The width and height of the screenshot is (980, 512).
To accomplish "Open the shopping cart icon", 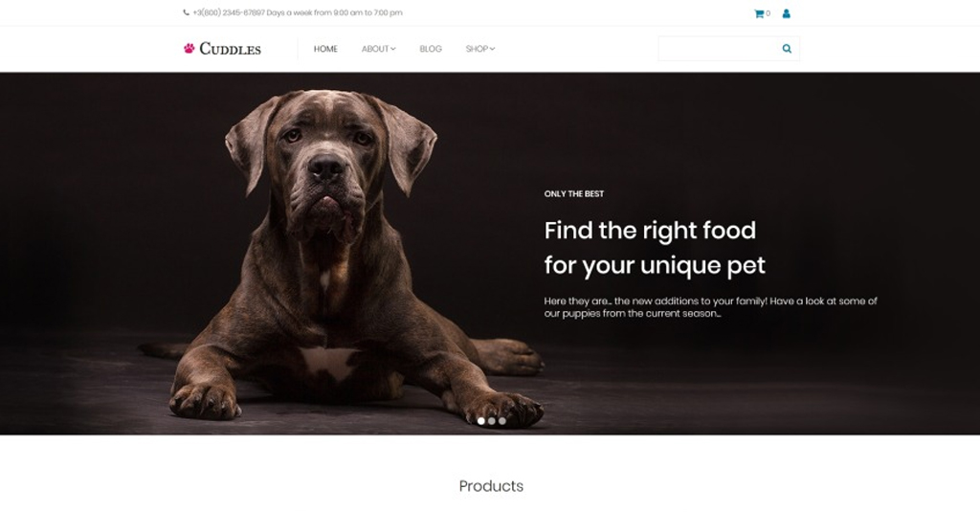I will click(759, 13).
